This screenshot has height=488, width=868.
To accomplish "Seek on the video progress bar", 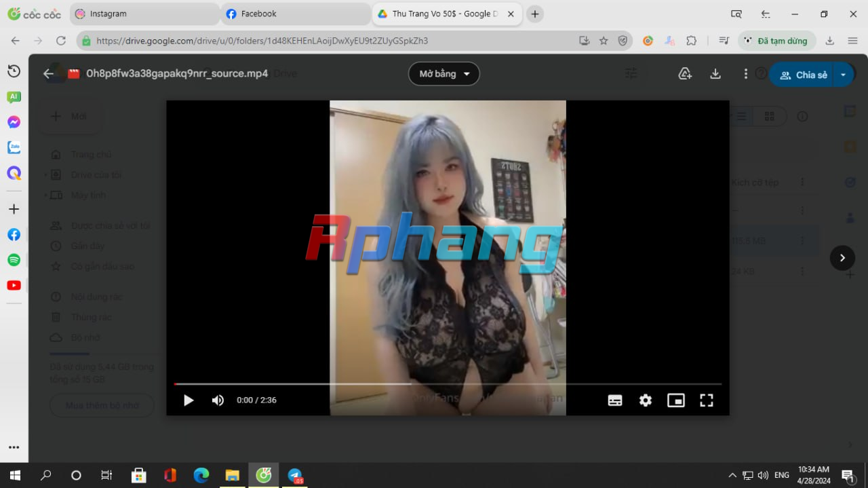I will pos(448,384).
